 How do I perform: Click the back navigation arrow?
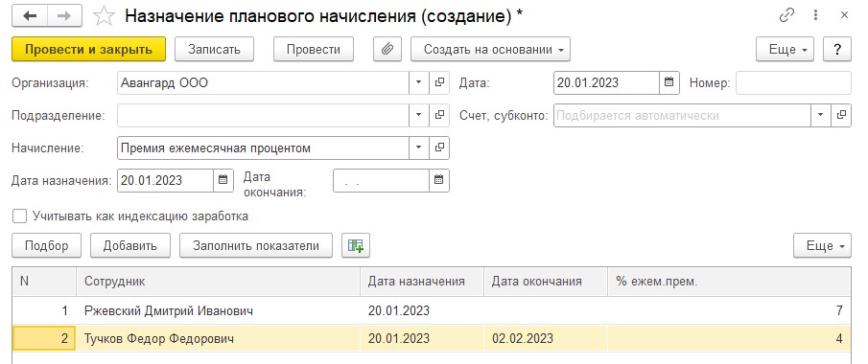click(30, 16)
